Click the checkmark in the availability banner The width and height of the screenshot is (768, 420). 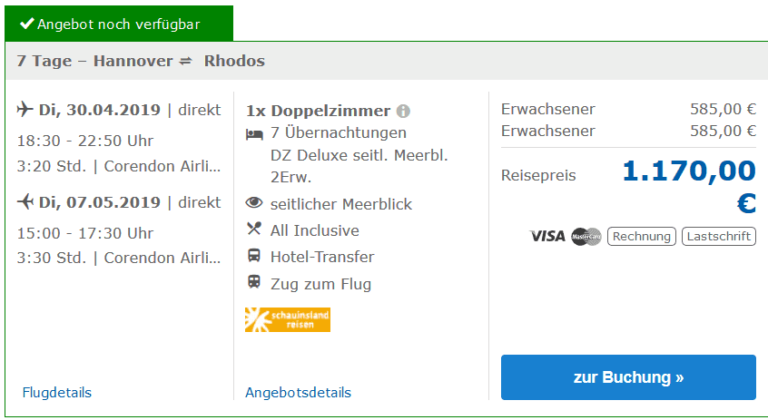26,23
